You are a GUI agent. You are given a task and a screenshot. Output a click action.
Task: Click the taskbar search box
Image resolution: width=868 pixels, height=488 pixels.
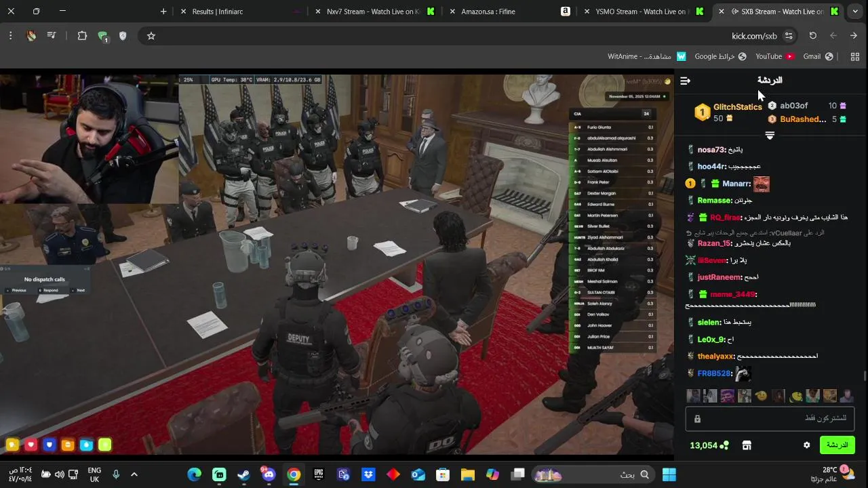click(x=594, y=474)
